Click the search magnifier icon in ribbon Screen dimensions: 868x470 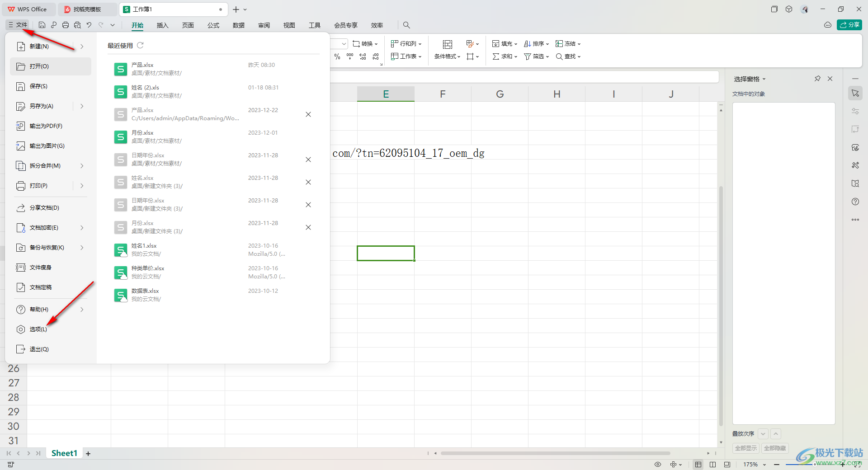coord(406,25)
